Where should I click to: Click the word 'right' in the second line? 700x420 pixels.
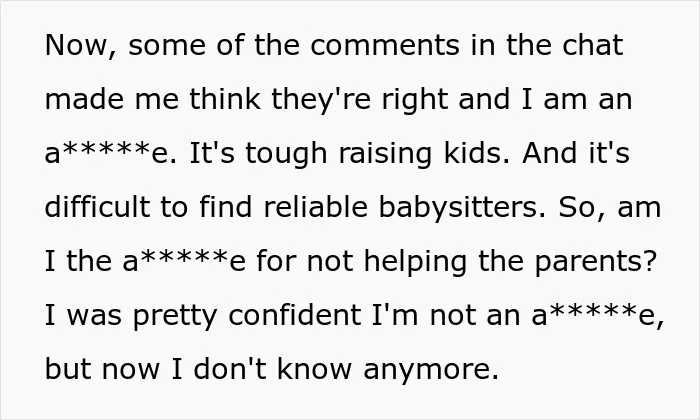click(415, 101)
